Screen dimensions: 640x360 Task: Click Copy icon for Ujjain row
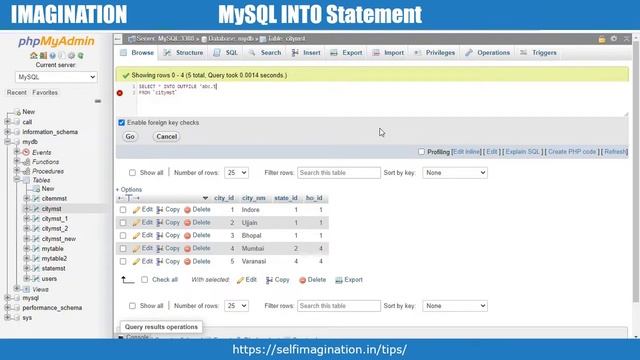[x=160, y=223]
